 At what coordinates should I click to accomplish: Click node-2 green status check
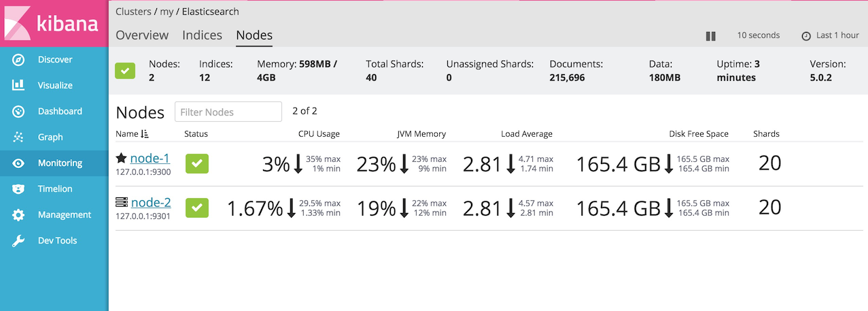tap(197, 208)
